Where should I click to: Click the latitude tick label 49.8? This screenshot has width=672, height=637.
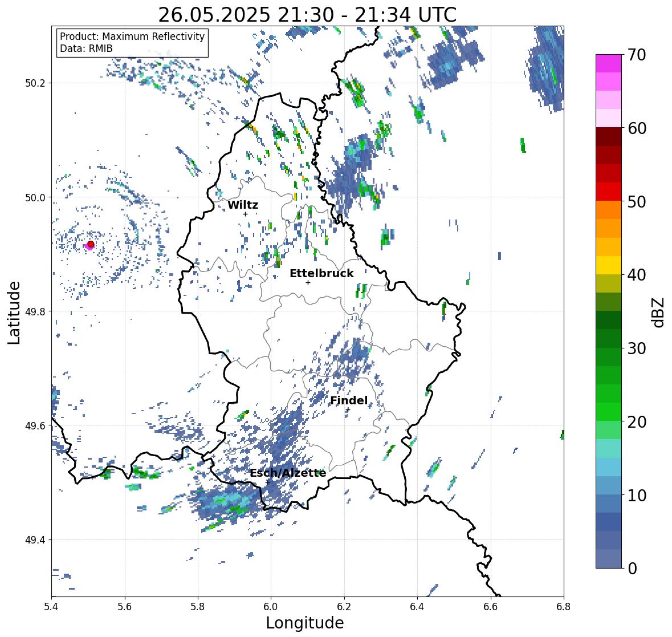pos(35,311)
